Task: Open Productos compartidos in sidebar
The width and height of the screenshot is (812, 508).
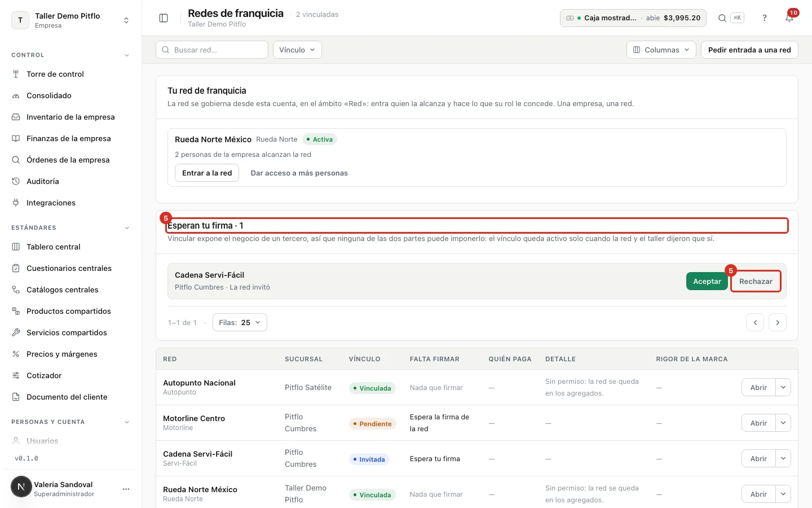Action: coord(70,311)
